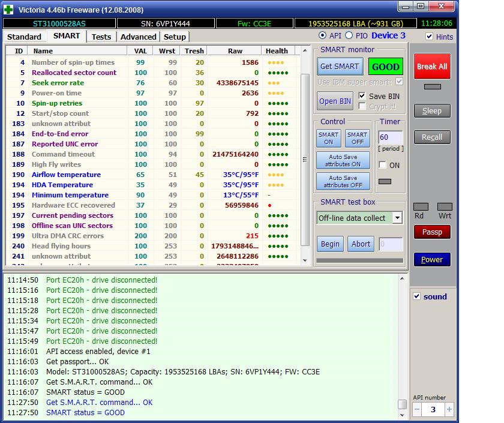The image size is (504, 423).
Task: Click the log line 'API access enabled, device #1'
Action: point(98,352)
